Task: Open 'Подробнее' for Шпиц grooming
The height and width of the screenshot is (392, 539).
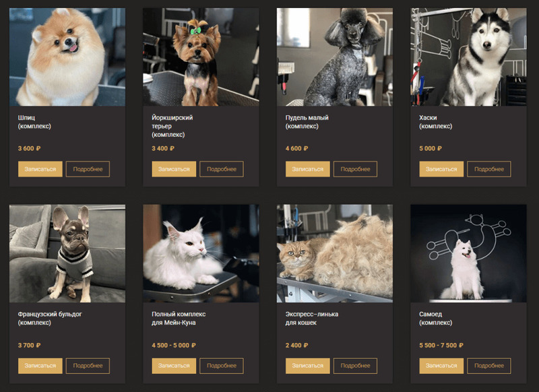Action: [x=88, y=169]
